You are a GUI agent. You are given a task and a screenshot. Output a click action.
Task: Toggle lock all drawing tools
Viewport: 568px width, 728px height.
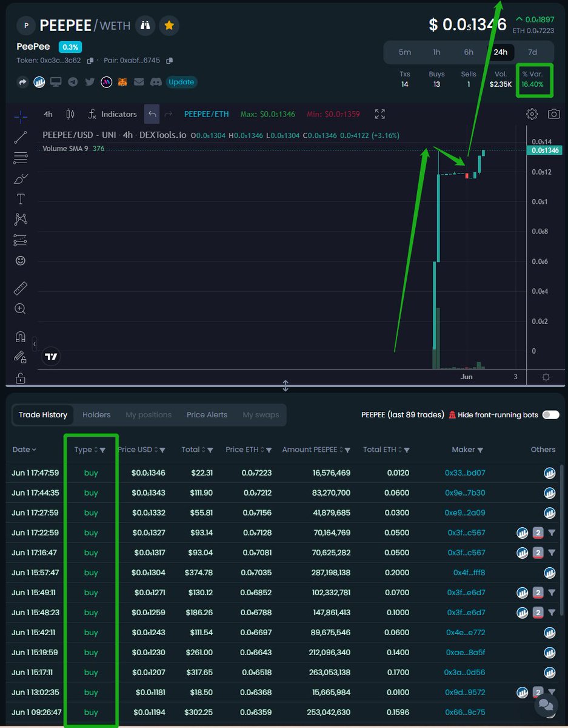(20, 378)
